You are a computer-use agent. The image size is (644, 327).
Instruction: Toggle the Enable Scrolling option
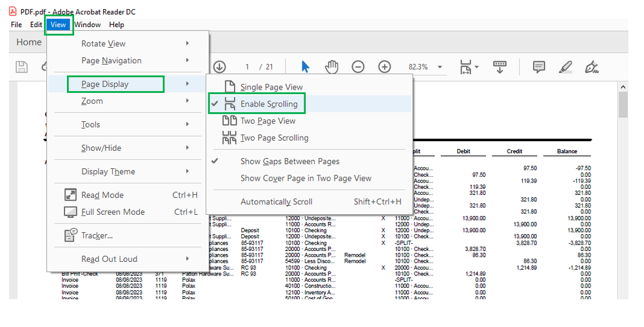pyautogui.click(x=269, y=104)
